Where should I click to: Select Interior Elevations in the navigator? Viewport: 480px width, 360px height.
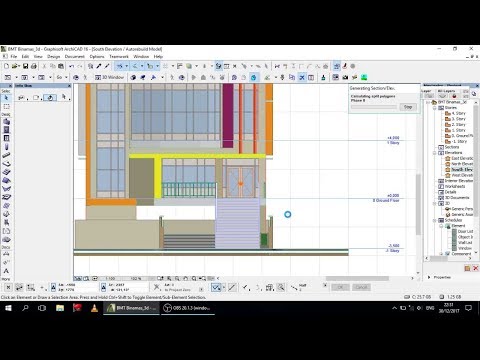point(456,181)
